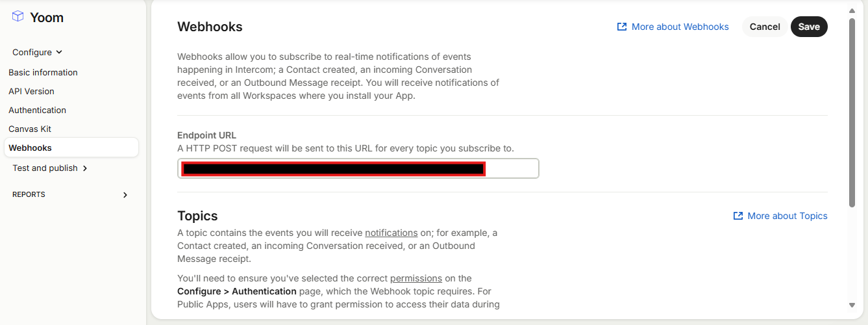Expand the REPORTS section arrow

125,195
